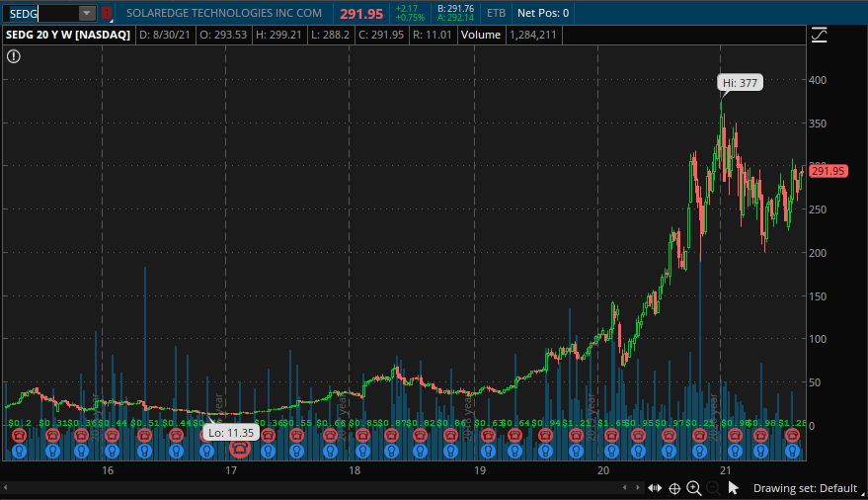Viewport: 868px width, 500px height.
Task: Click the O: 293.53 open value
Action: pyautogui.click(x=223, y=35)
